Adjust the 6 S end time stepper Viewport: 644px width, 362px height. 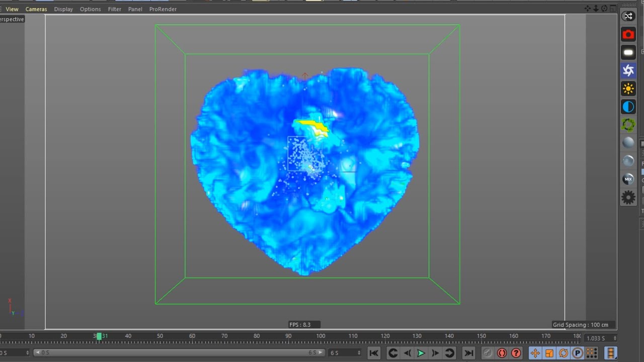point(359,353)
